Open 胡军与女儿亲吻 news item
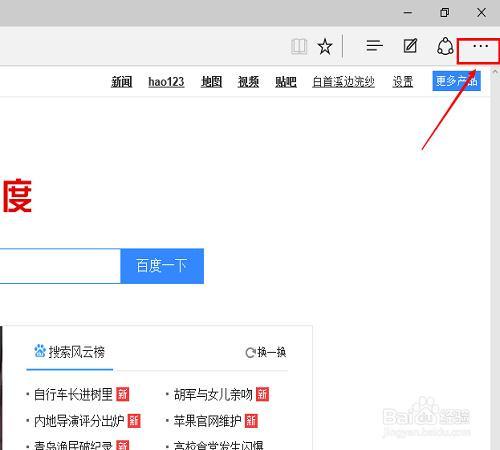Image resolution: width=500 pixels, height=450 pixels. (x=213, y=394)
